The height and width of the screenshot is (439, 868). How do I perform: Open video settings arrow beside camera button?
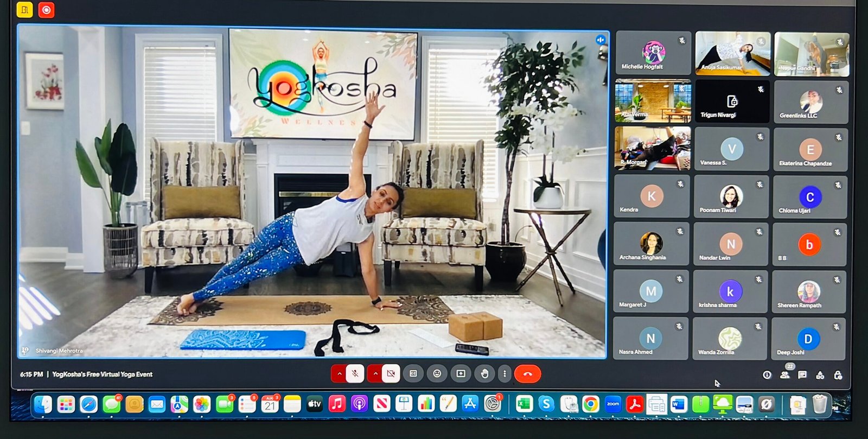375,373
